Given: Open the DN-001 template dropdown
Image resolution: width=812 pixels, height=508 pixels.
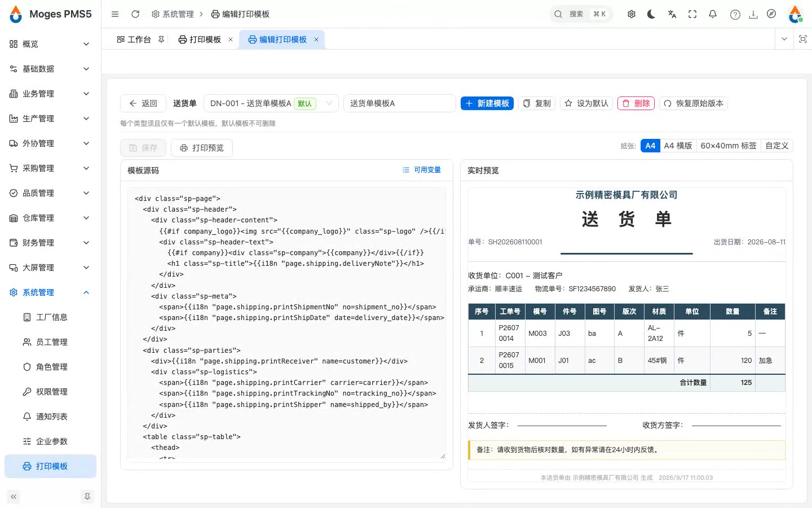Looking at the screenshot, I should pyautogui.click(x=271, y=103).
